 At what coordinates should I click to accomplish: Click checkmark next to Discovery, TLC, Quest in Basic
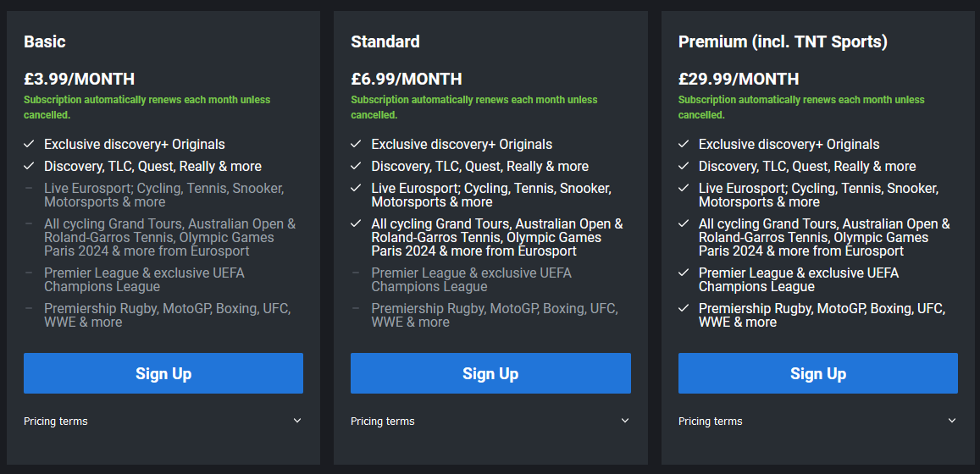coord(29,167)
